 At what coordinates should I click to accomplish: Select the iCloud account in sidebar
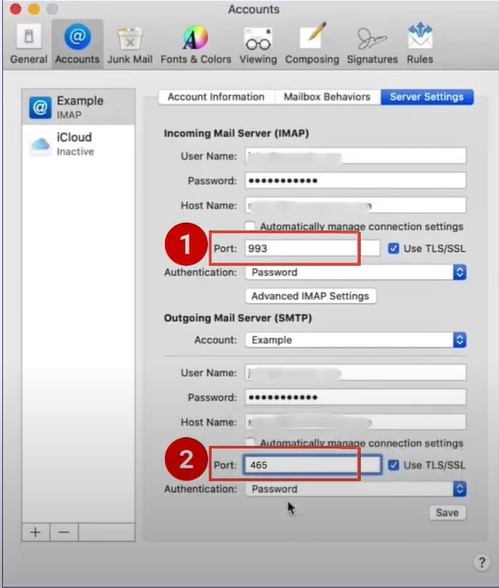[x=78, y=144]
